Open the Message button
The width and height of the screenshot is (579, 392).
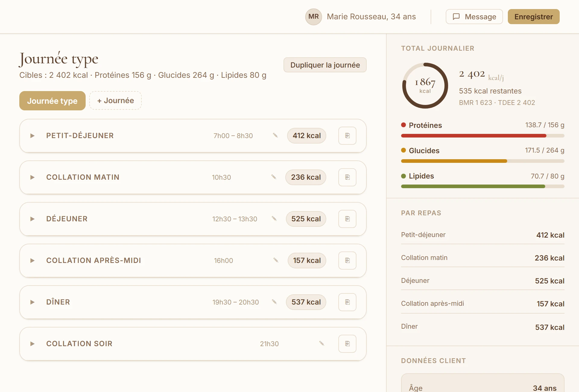474,17
